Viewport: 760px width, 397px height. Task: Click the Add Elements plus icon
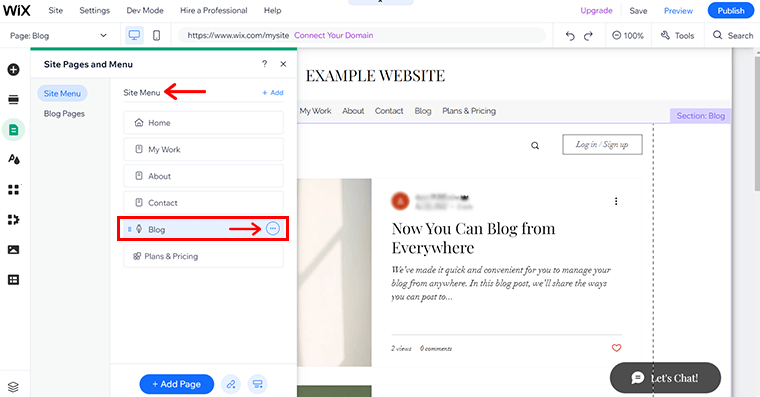tap(14, 69)
